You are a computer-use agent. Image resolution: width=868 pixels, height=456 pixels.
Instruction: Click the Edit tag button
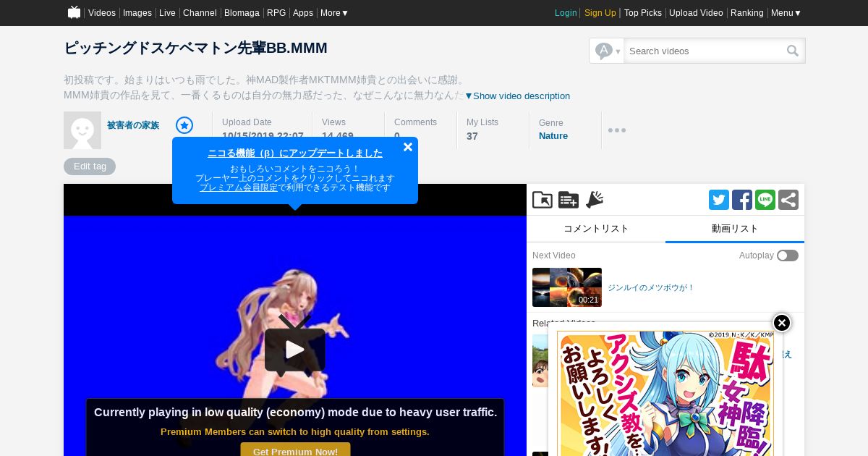coord(90,166)
